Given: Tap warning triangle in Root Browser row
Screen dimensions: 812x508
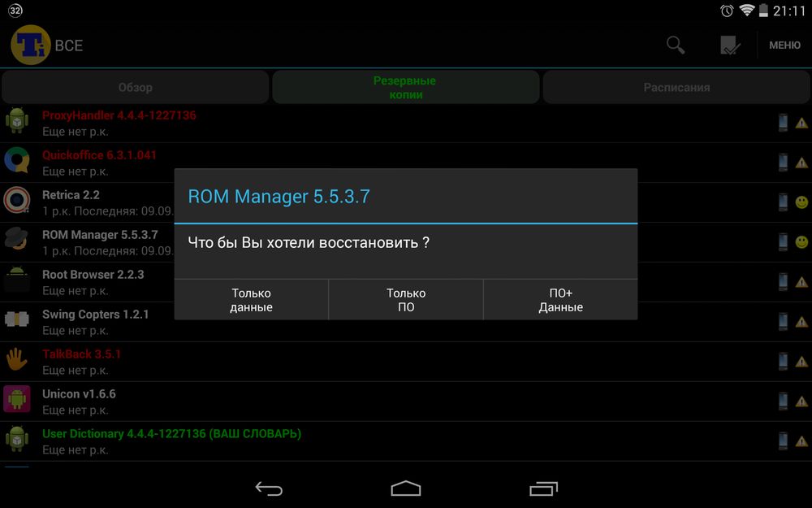Looking at the screenshot, I should [801, 282].
